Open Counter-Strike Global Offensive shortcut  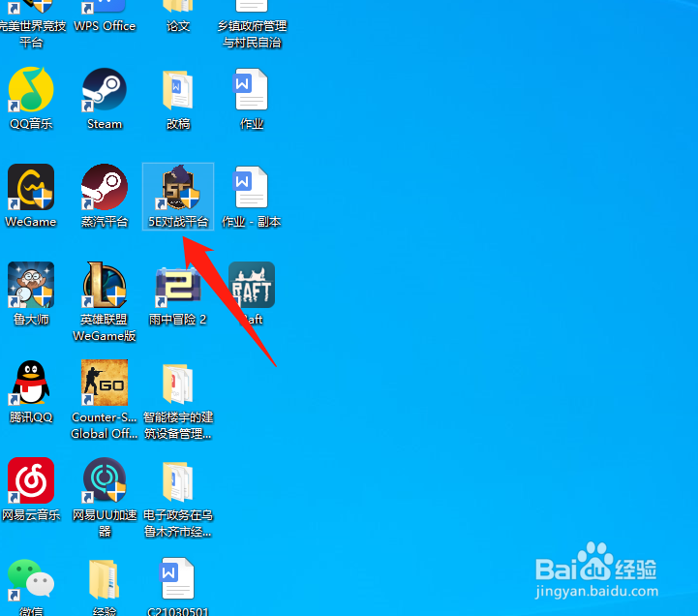(x=105, y=383)
